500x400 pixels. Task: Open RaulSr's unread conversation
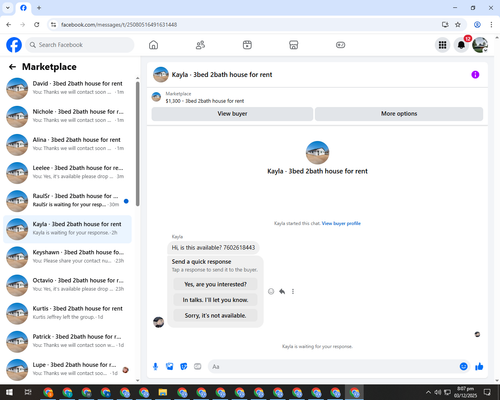pos(68,201)
